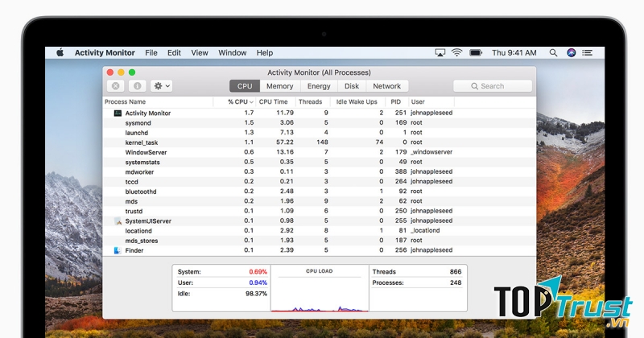The width and height of the screenshot is (644, 338).
Task: Switch to the CPU tab
Action: pos(245,86)
